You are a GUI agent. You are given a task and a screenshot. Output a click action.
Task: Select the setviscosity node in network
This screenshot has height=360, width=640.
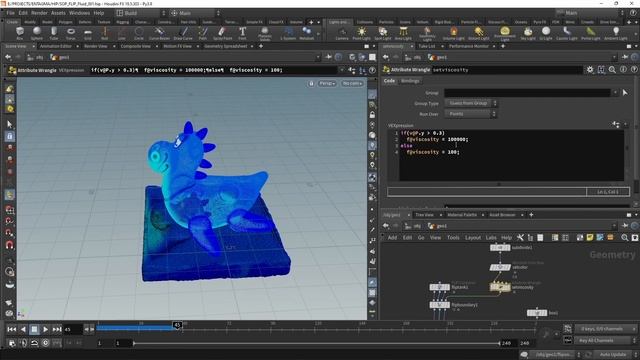click(500, 287)
